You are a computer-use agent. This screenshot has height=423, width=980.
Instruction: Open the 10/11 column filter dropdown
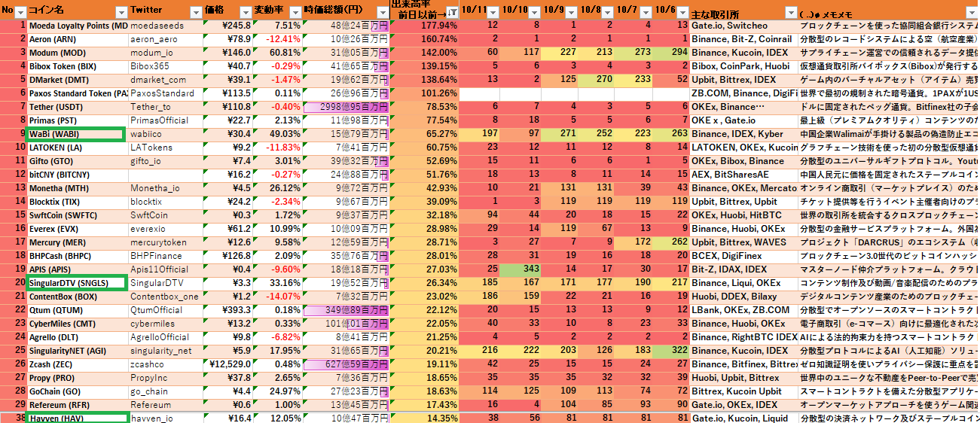493,13
